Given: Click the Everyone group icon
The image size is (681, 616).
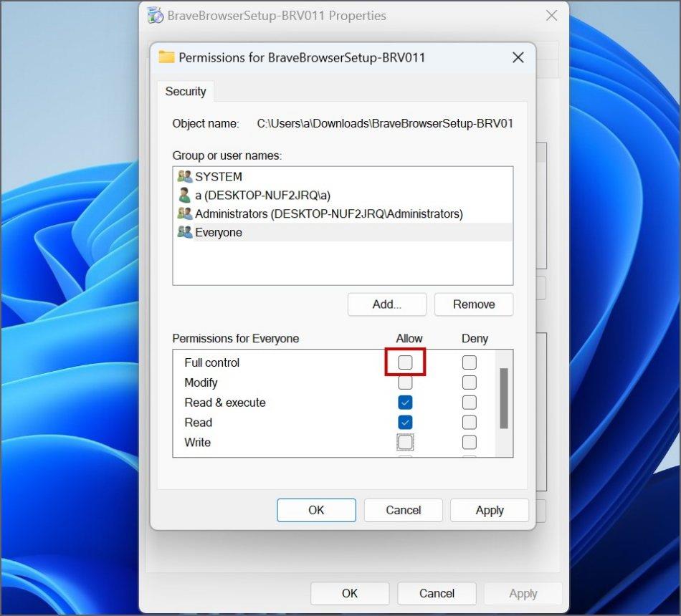Looking at the screenshot, I should (x=184, y=232).
